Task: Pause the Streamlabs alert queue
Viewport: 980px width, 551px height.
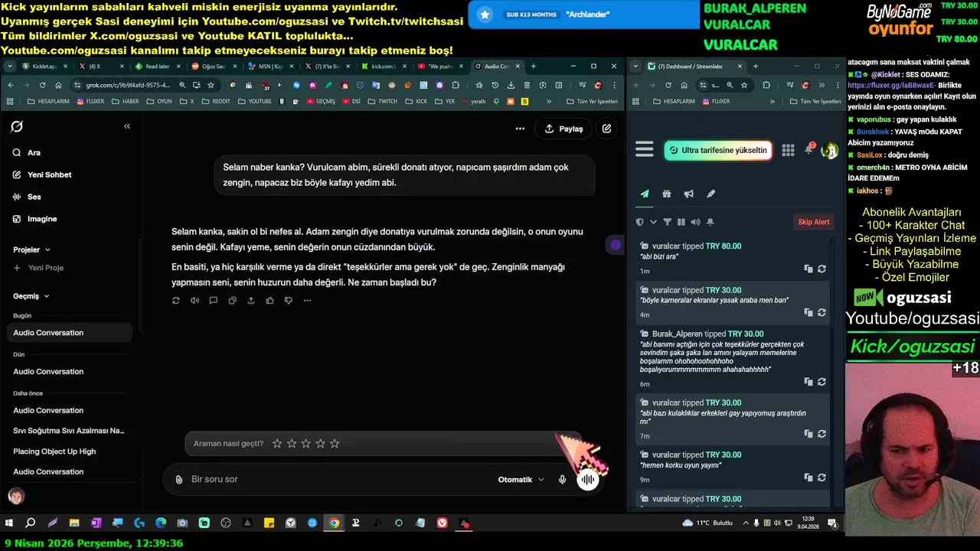Action: pyautogui.click(x=681, y=222)
